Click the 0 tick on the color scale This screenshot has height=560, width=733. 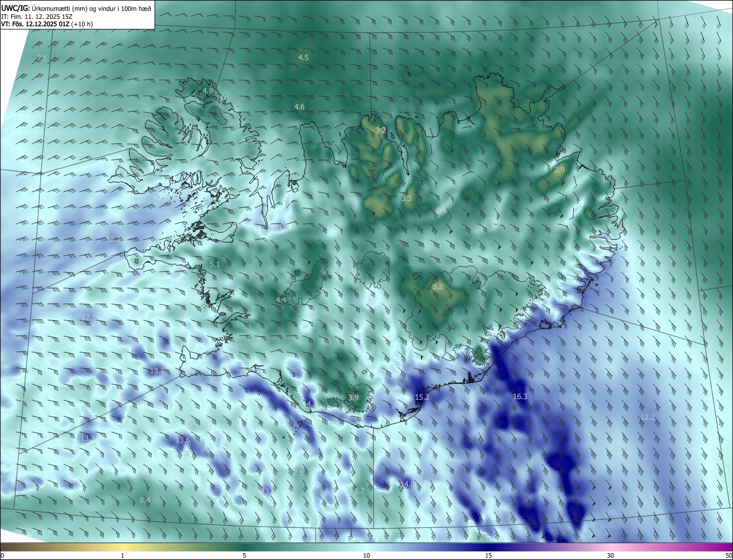[x=2, y=555]
